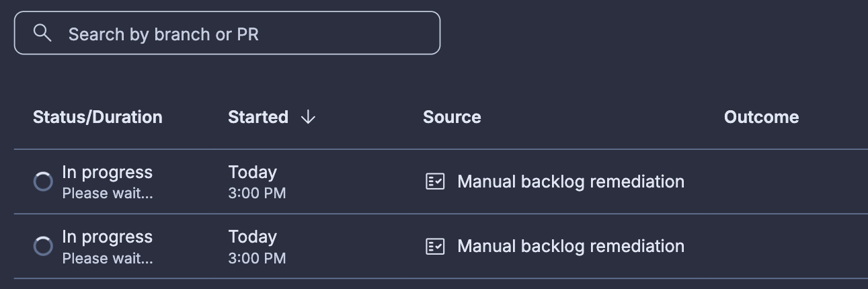Select the Today start date in the second row
Image resolution: width=868 pixels, height=289 pixels.
252,237
